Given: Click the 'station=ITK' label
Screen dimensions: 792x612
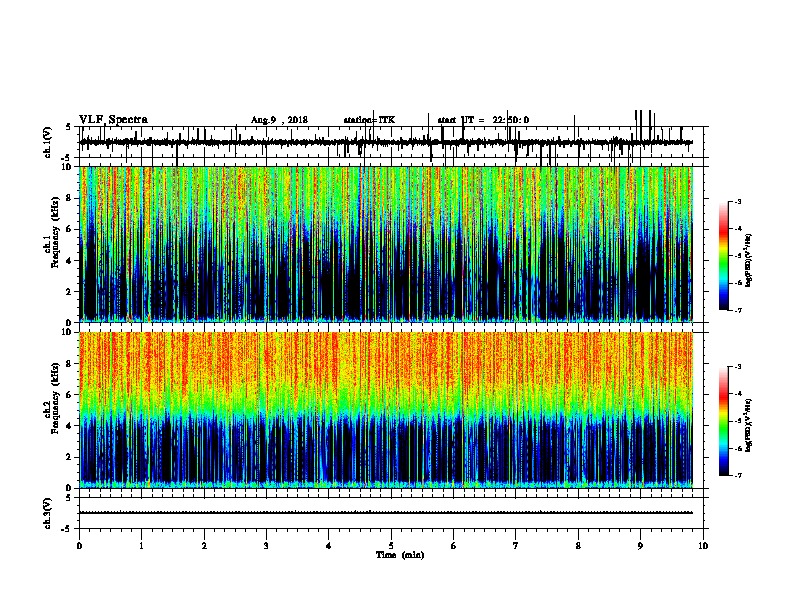Looking at the screenshot, I should pyautogui.click(x=369, y=120).
